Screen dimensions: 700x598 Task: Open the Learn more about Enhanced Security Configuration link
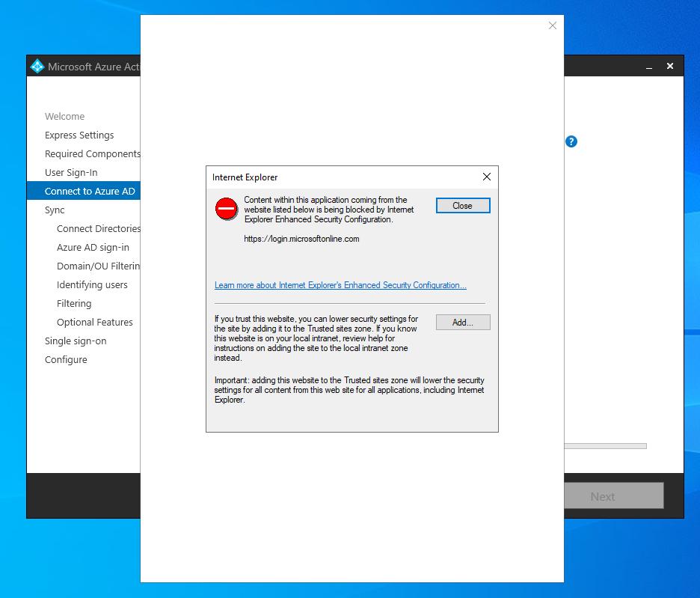click(340, 285)
